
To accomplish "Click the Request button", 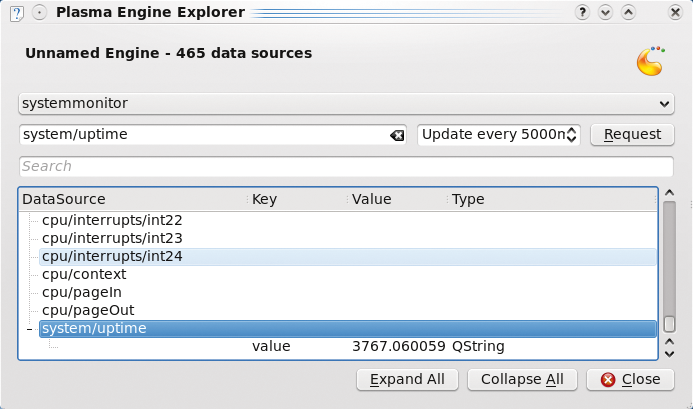I will coord(632,134).
